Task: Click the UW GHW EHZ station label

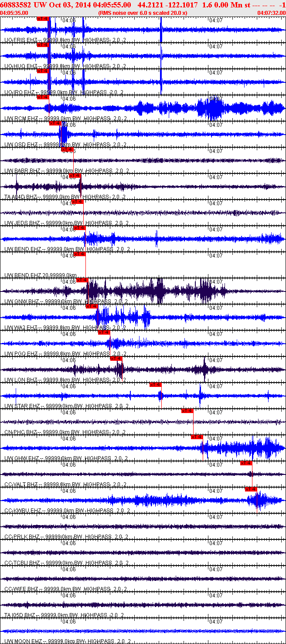Action: 22,458
